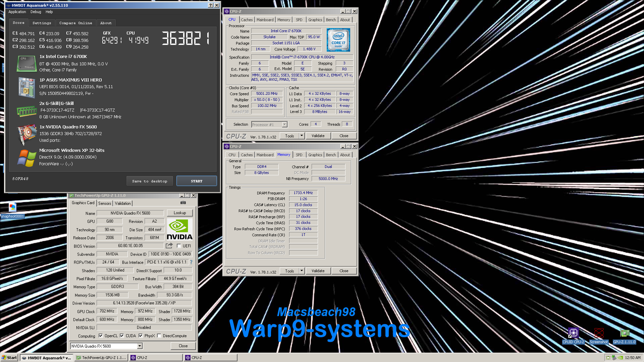Screen dimensions: 644x362
Task: Open the Debug menu in Aquamark
Action: coord(36,12)
